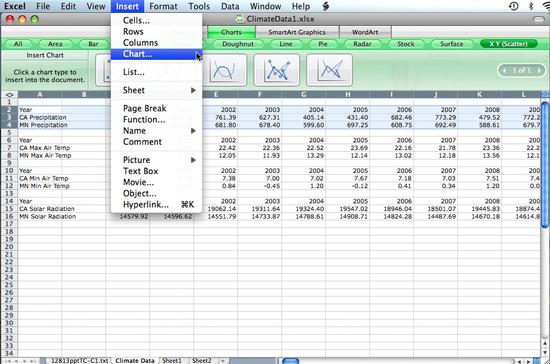The image size is (550, 364).
Task: Choose Movie... from the Insert menu
Action: [x=156, y=182]
